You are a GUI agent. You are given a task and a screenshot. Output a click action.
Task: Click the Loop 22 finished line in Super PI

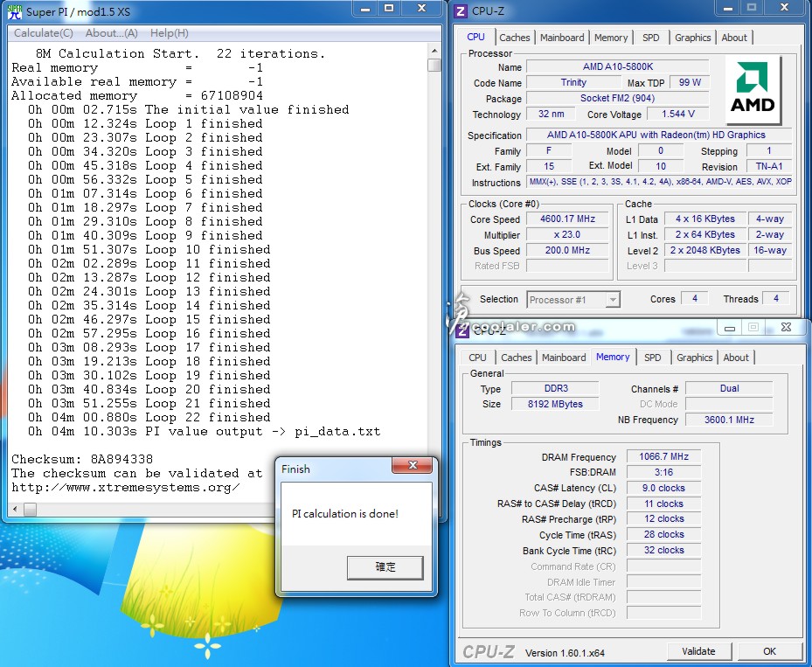149,417
